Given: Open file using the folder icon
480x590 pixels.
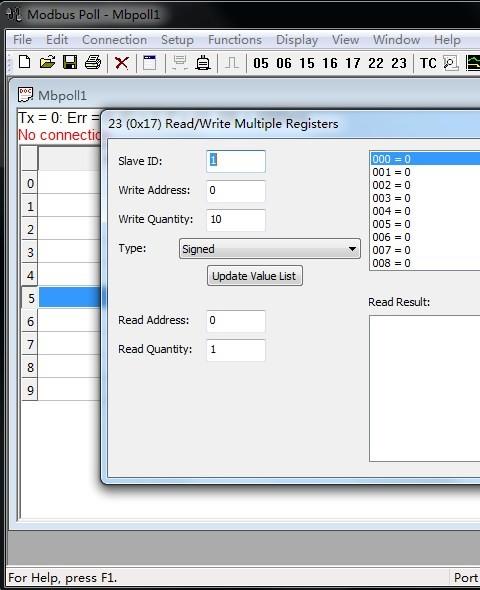Looking at the screenshot, I should [47, 62].
